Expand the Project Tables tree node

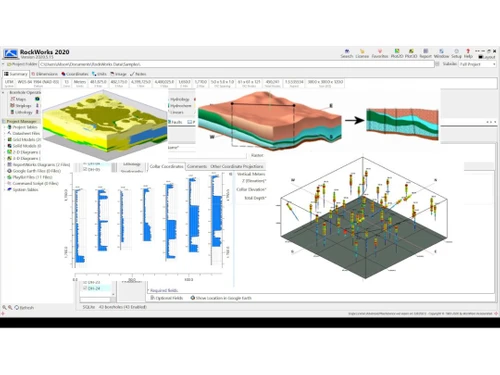[4, 127]
